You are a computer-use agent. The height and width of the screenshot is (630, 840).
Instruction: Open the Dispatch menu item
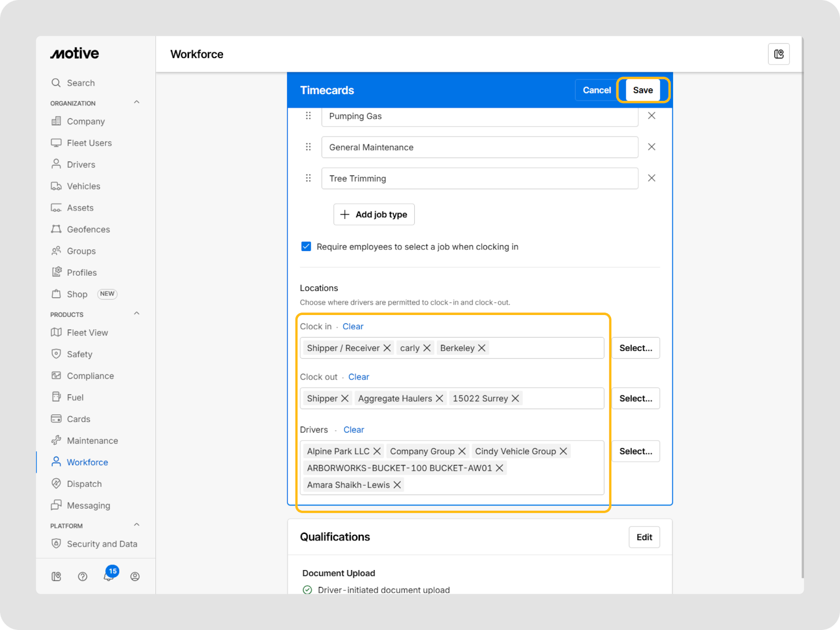coord(84,484)
